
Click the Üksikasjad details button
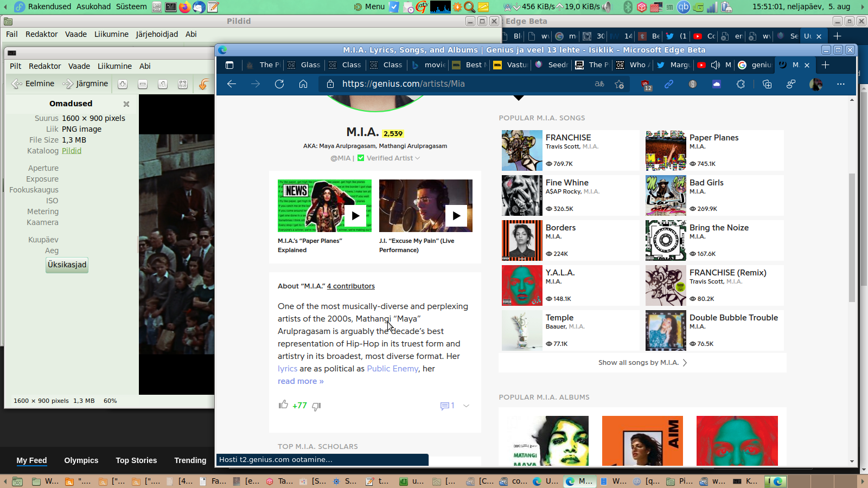(67, 265)
